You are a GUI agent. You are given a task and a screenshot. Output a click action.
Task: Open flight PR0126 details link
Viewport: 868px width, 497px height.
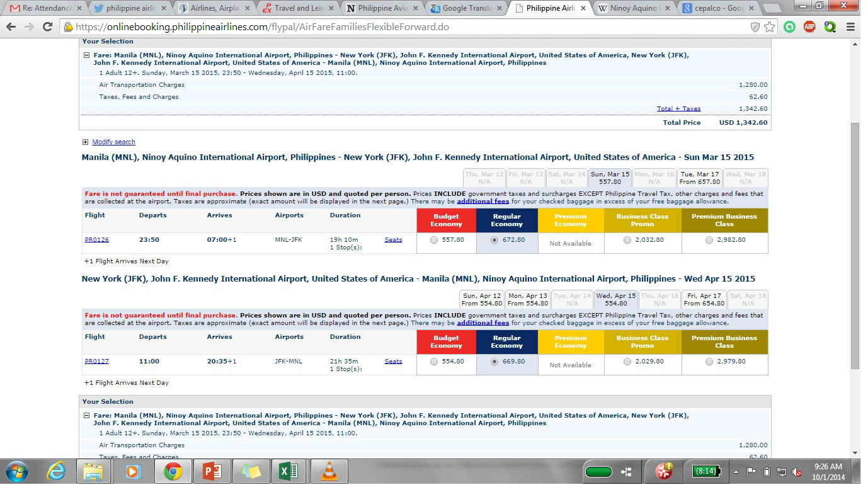[x=96, y=240]
